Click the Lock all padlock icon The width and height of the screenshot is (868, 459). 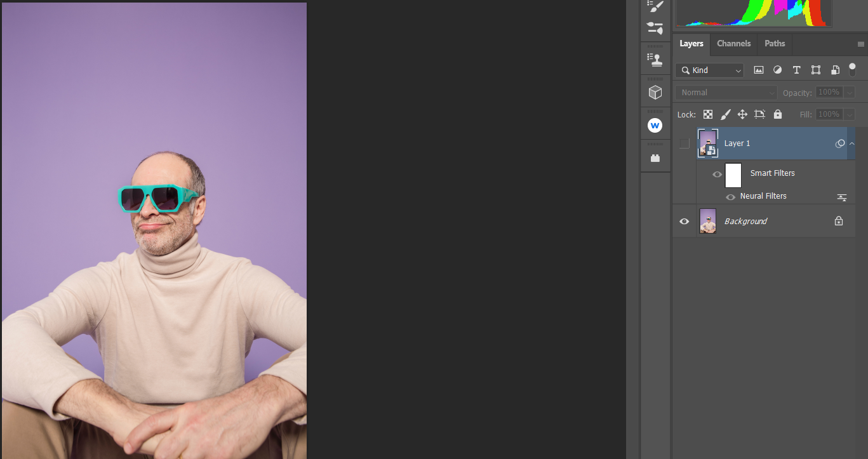[x=778, y=114]
